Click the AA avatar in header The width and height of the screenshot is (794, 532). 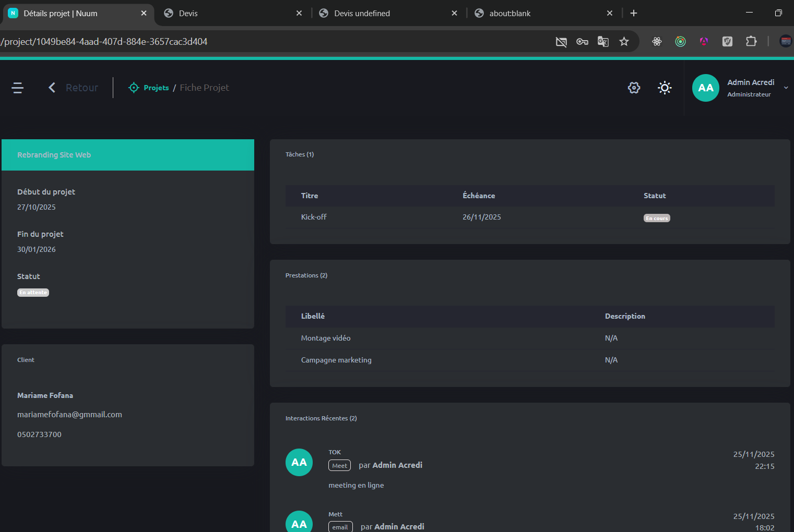[x=705, y=88]
